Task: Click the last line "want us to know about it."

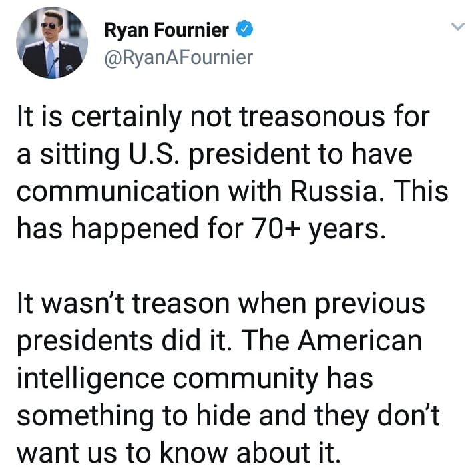Action: coord(179,453)
